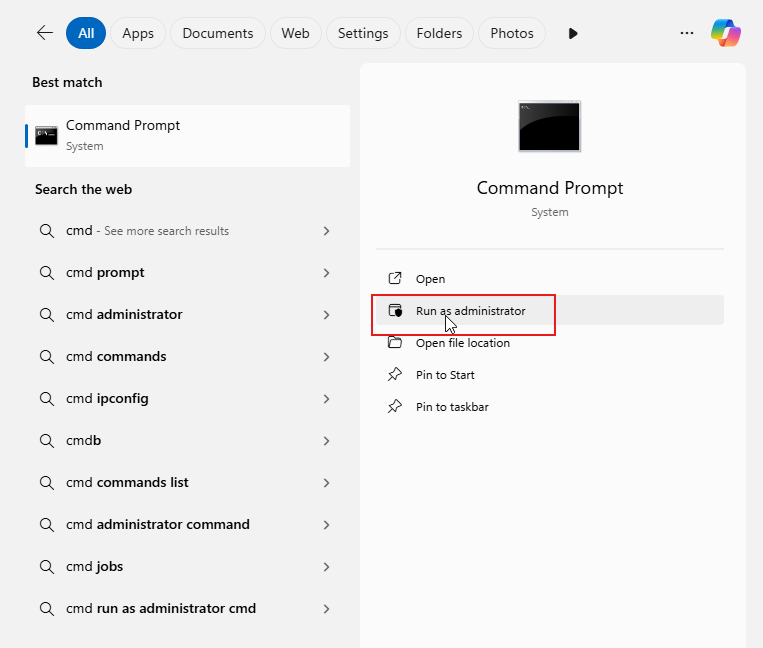The height and width of the screenshot is (648, 763).
Task: Choose the cmd commands list suggestion
Action: point(187,483)
